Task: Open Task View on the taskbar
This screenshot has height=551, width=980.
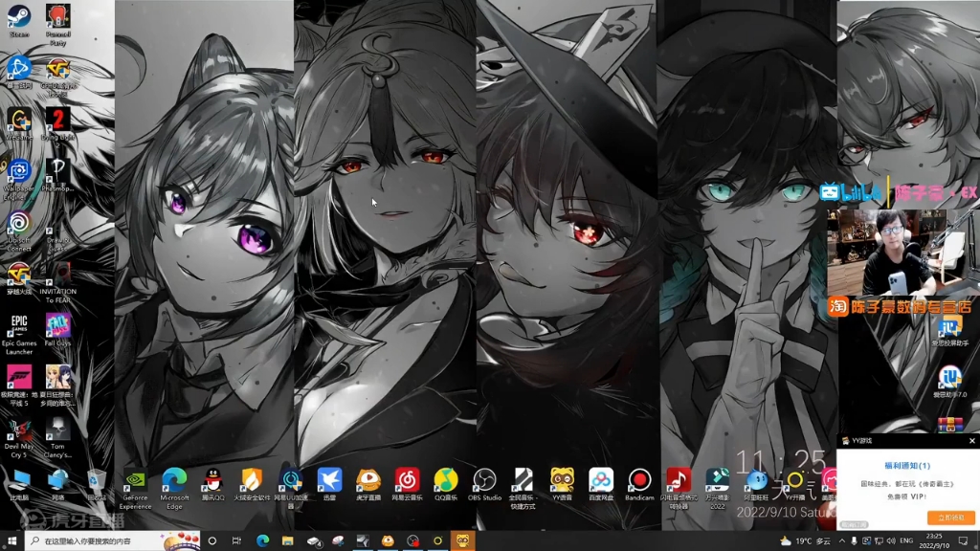Action: pos(236,540)
